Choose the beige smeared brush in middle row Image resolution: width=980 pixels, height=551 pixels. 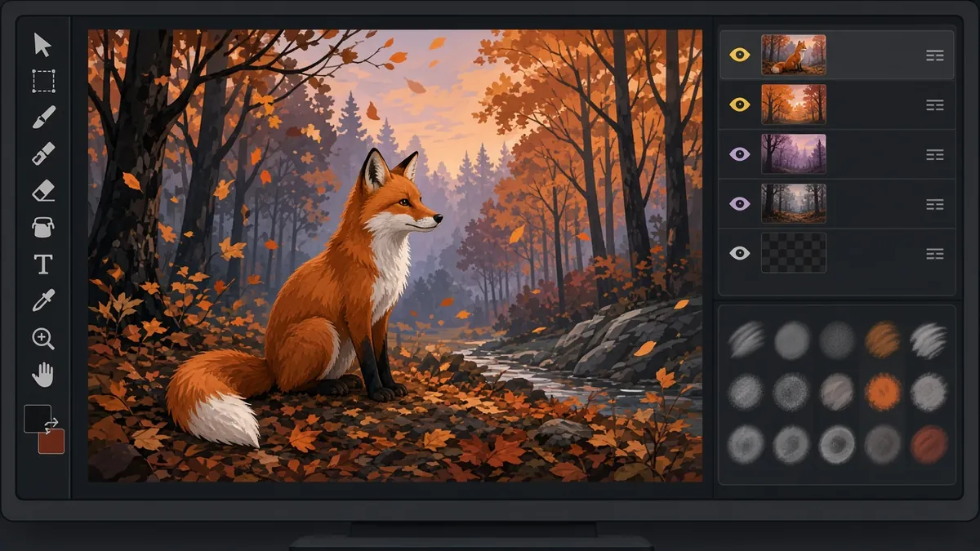tap(837, 392)
